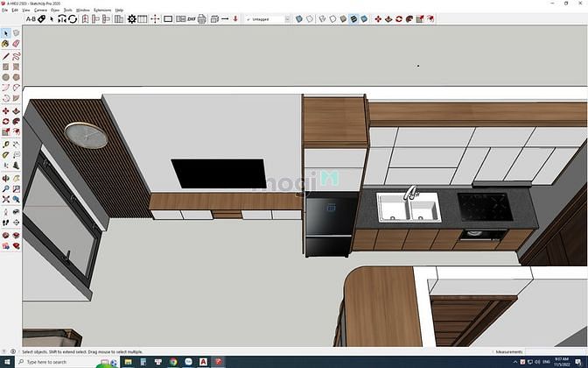Switch to Monochrome face style
Screen dimensions: 588x368
[x=364, y=18]
